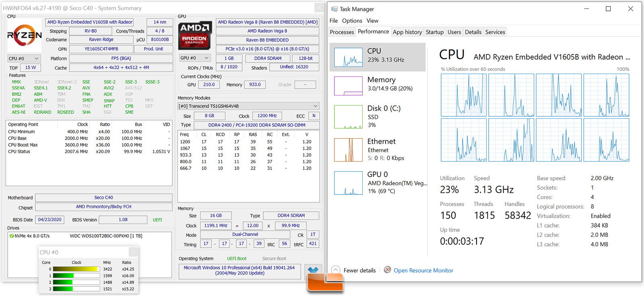Screen dimensions: 644x296
Task: Click the Secure Boot label
Action: point(274,259)
